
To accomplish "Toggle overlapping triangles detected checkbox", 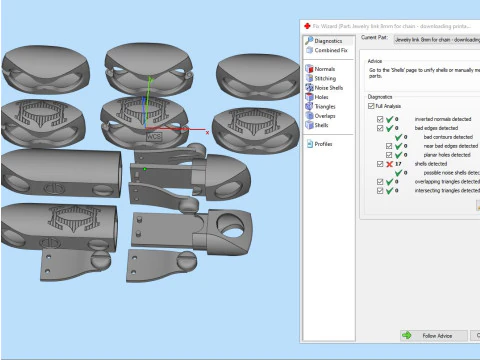I will pos(380,182).
